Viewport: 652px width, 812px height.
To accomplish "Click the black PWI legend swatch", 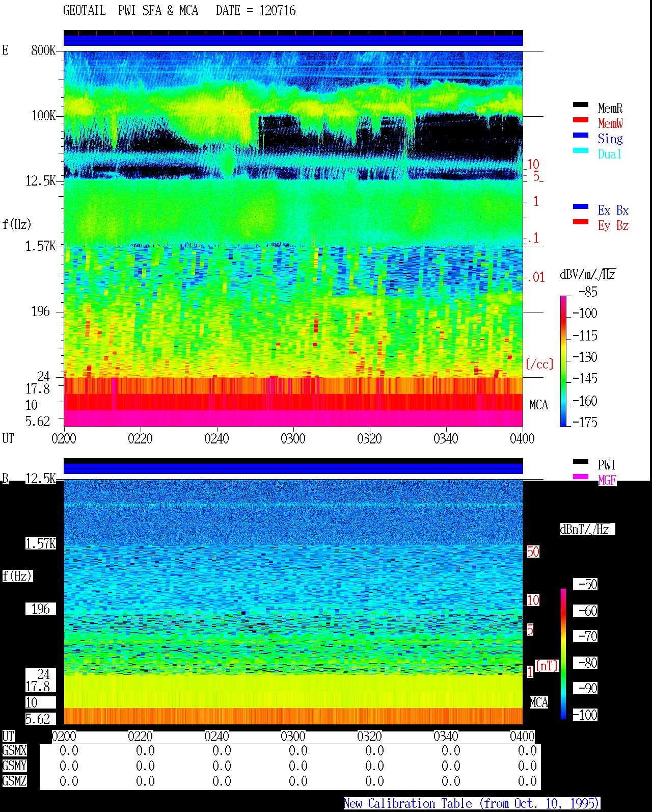I will pos(581,462).
